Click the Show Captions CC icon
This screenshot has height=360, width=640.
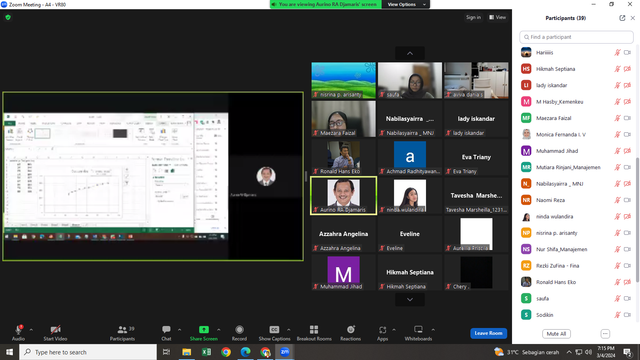(x=274, y=329)
